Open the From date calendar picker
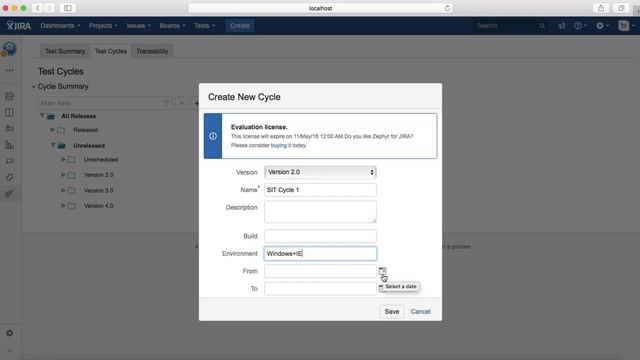This screenshot has width=640, height=360. (x=382, y=271)
